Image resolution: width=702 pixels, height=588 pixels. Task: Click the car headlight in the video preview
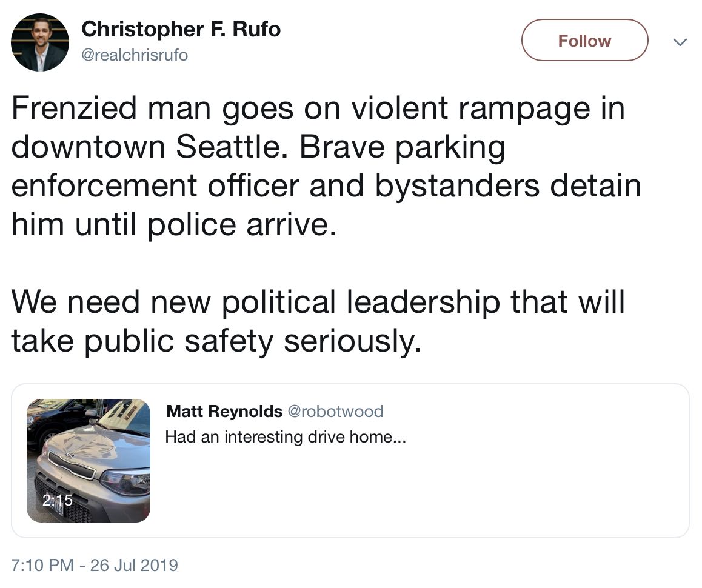point(126,482)
